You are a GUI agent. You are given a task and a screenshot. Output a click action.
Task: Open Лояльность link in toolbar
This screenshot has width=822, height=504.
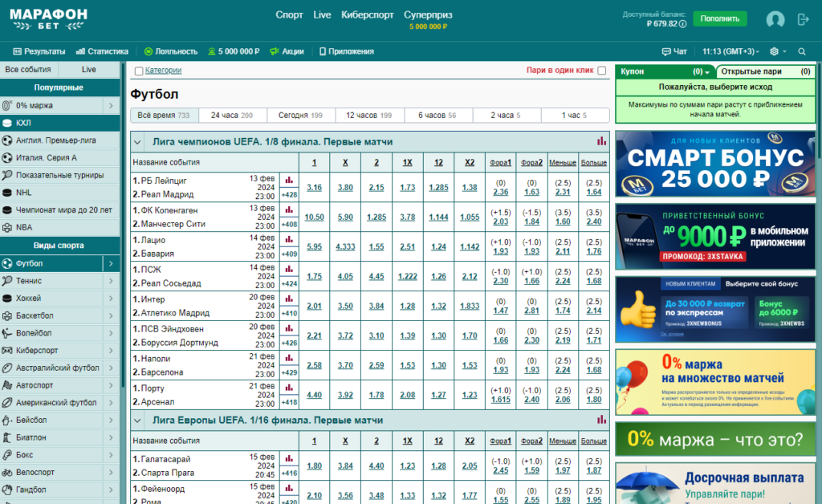[x=171, y=51]
